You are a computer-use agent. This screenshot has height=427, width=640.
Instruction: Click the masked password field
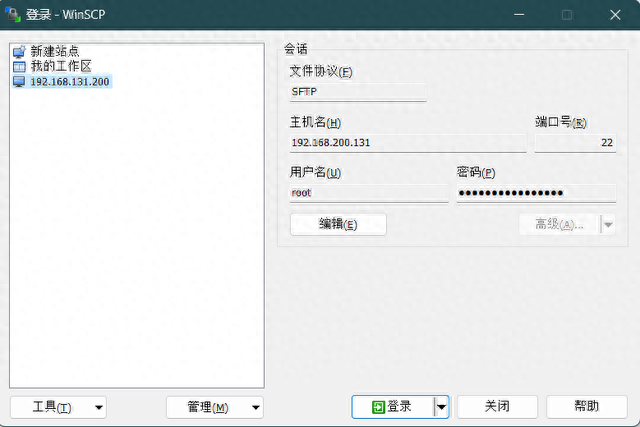[536, 193]
